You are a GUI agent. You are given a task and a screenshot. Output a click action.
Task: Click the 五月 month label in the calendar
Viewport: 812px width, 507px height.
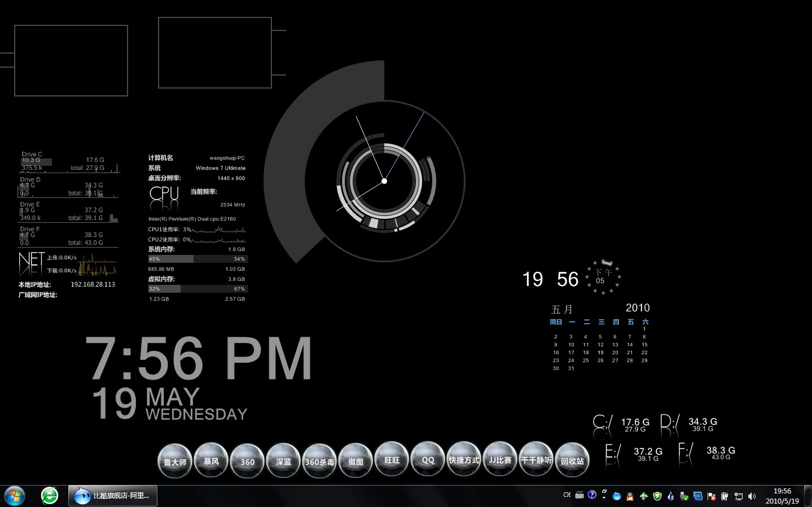[x=562, y=309]
